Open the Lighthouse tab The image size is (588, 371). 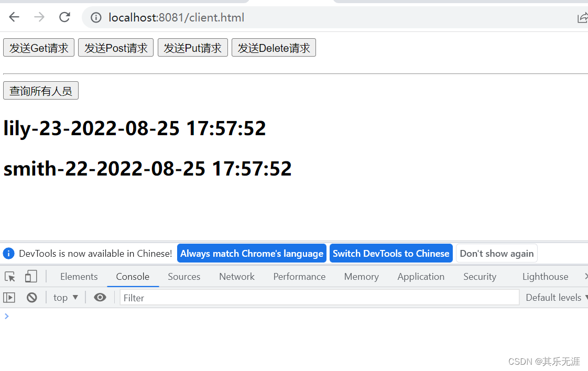[545, 277]
